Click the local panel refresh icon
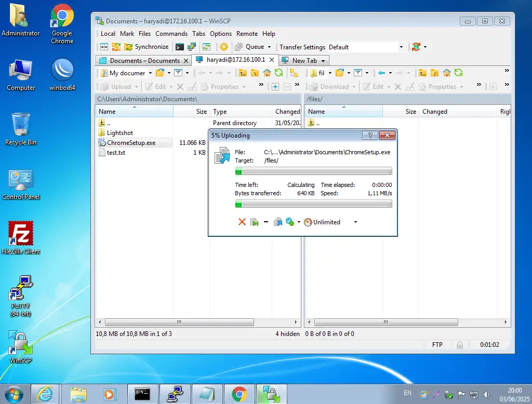The image size is (532, 404). (x=279, y=73)
